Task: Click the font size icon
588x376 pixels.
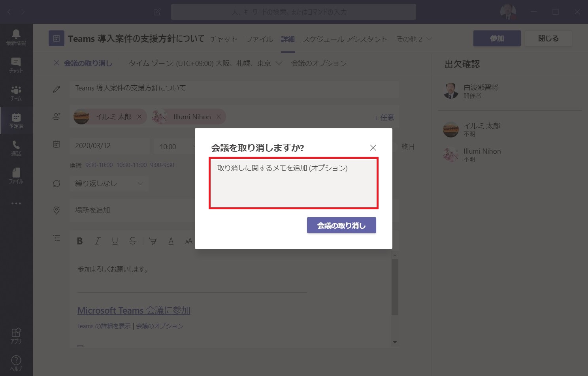Action: [188, 241]
